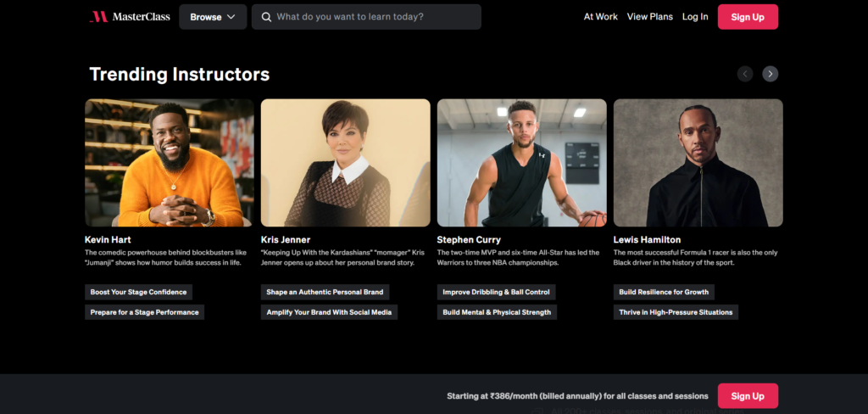Image resolution: width=868 pixels, height=414 pixels.
Task: Open Lewis Hamilton's instructor photo
Action: pos(698,162)
